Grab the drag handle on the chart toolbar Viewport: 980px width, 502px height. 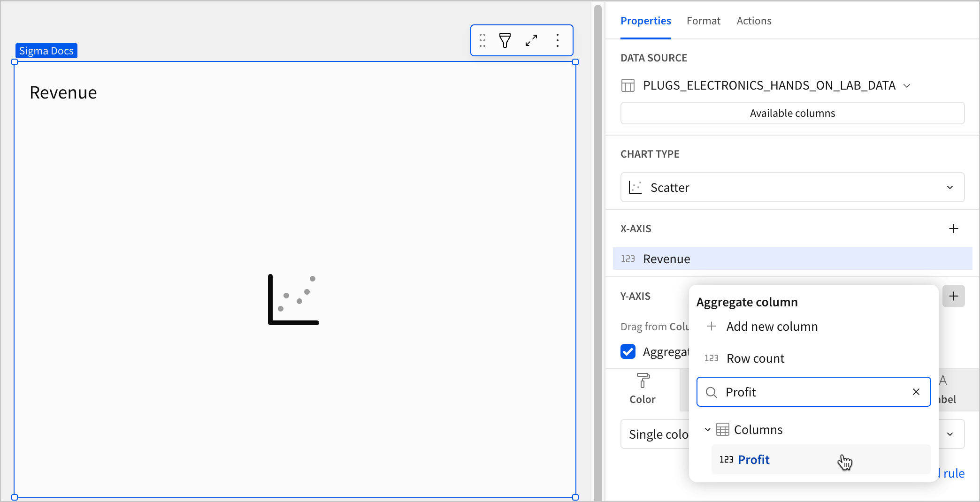[x=482, y=40]
